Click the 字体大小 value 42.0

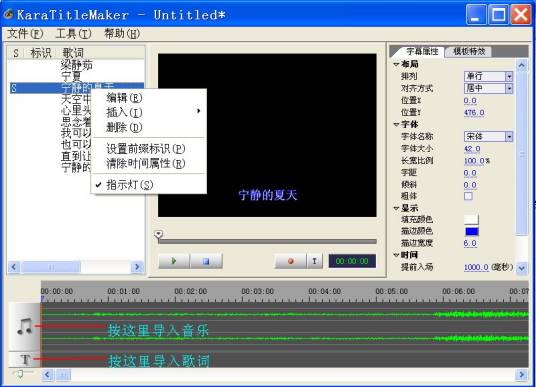tap(472, 149)
